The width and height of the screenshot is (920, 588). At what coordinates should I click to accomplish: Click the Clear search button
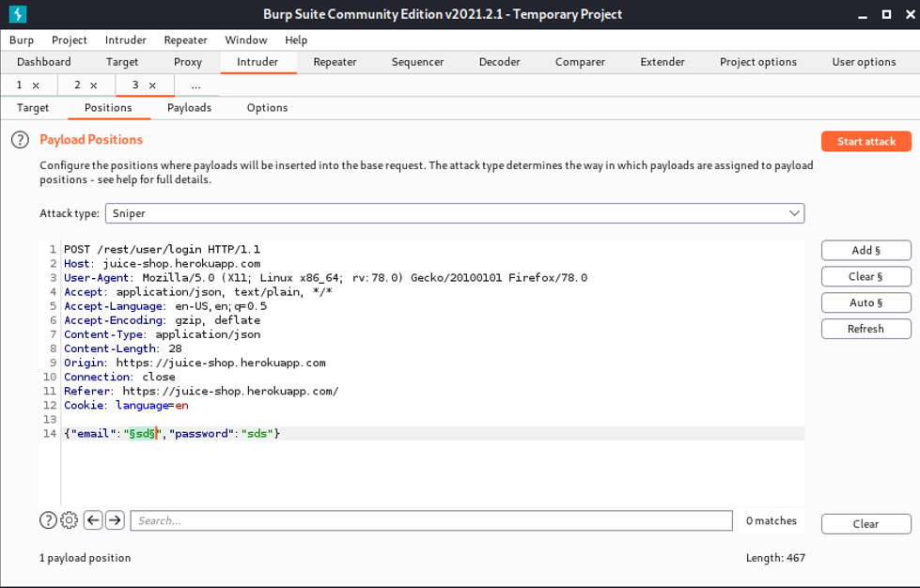866,524
